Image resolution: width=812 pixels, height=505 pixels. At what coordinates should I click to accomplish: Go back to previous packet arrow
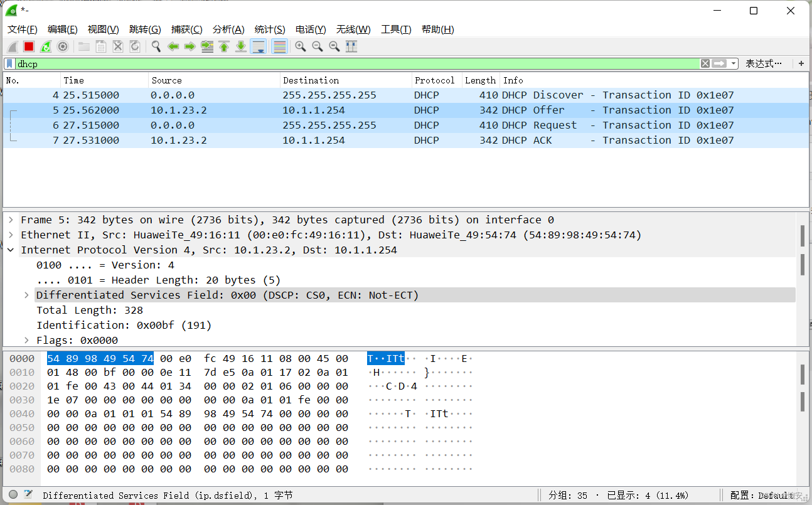(x=173, y=46)
